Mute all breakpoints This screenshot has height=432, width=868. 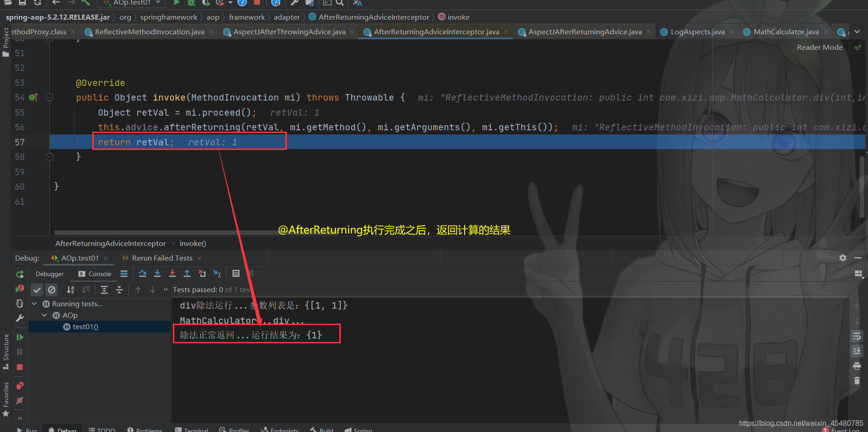20,400
